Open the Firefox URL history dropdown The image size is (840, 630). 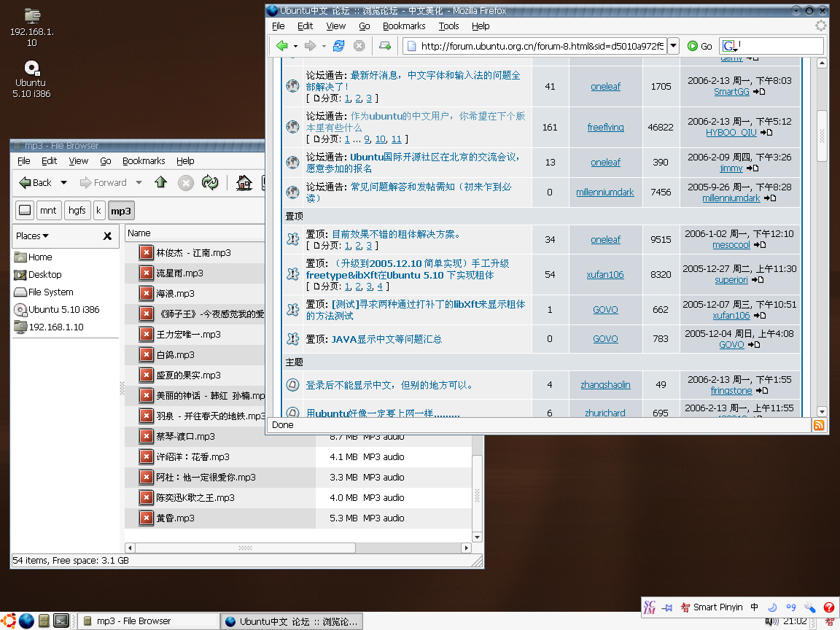coord(674,46)
